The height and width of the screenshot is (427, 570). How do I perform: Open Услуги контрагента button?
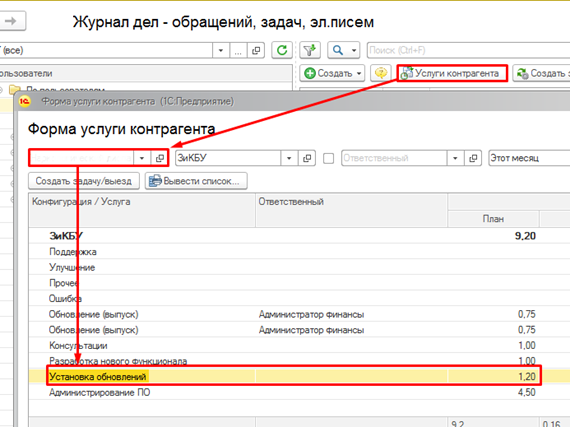[452, 73]
